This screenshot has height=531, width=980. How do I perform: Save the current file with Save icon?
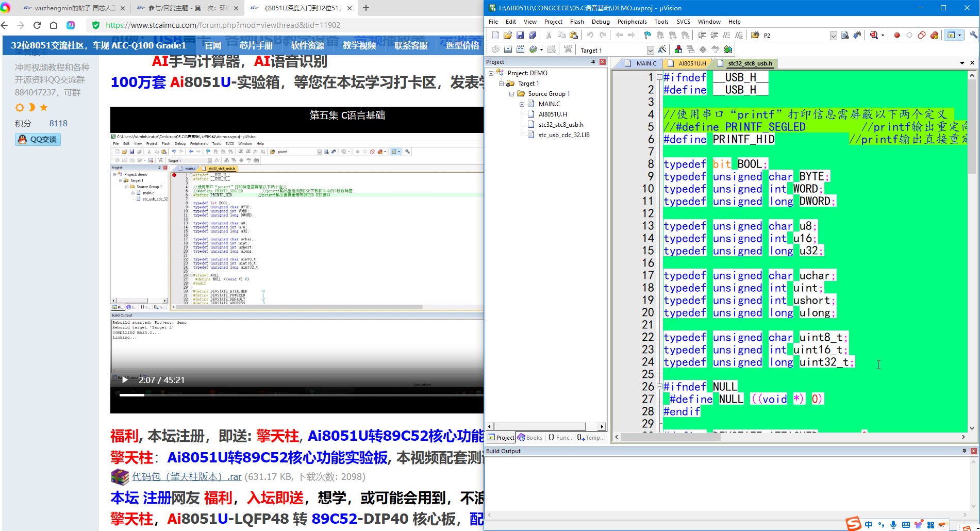coord(520,35)
